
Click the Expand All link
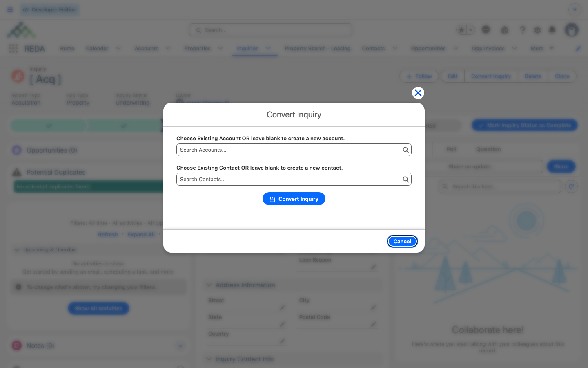pyautogui.click(x=141, y=235)
